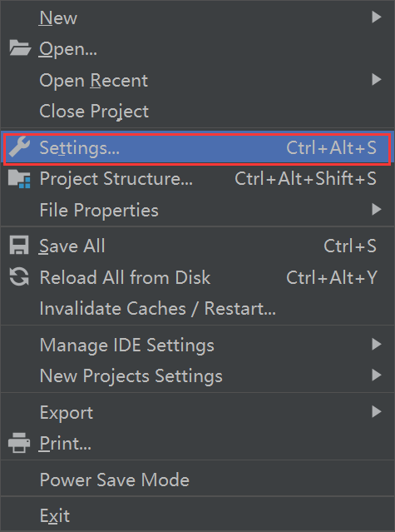Viewport: 395px width, 532px height.
Task: Expand the New Projects Settings arrow
Action: [x=377, y=375]
